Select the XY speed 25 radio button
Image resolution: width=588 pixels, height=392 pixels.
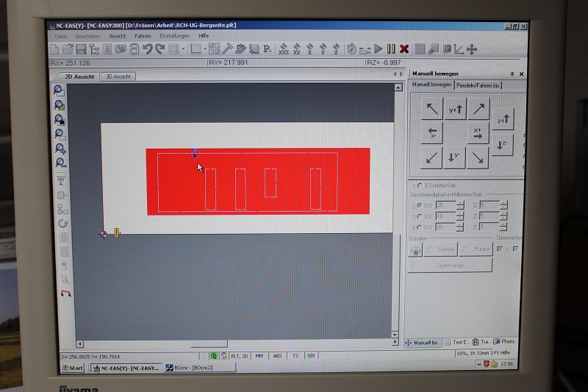click(x=419, y=205)
